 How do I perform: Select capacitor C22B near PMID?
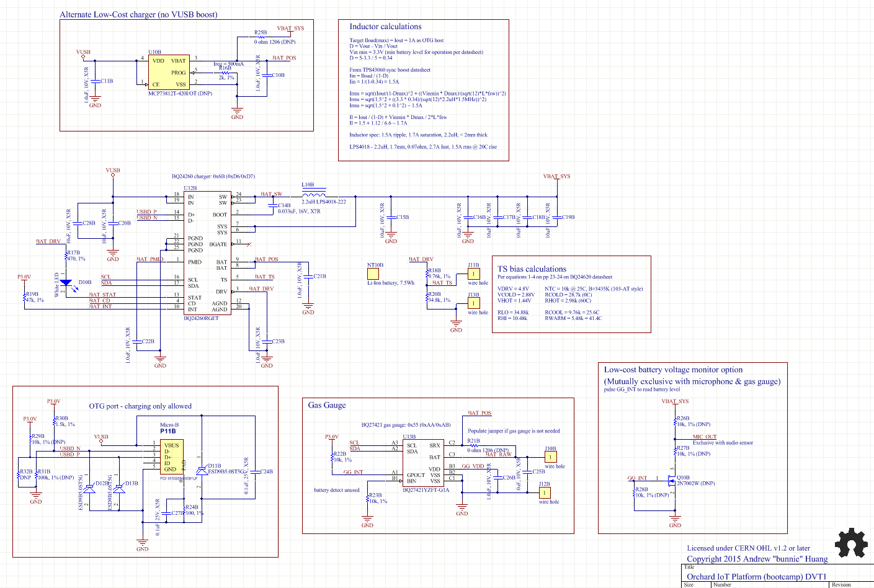point(136,341)
